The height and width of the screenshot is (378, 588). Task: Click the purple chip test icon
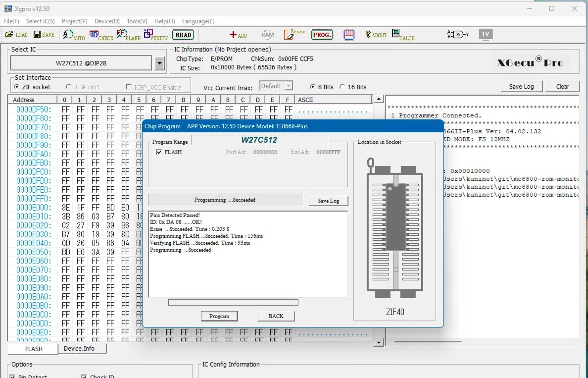[349, 35]
